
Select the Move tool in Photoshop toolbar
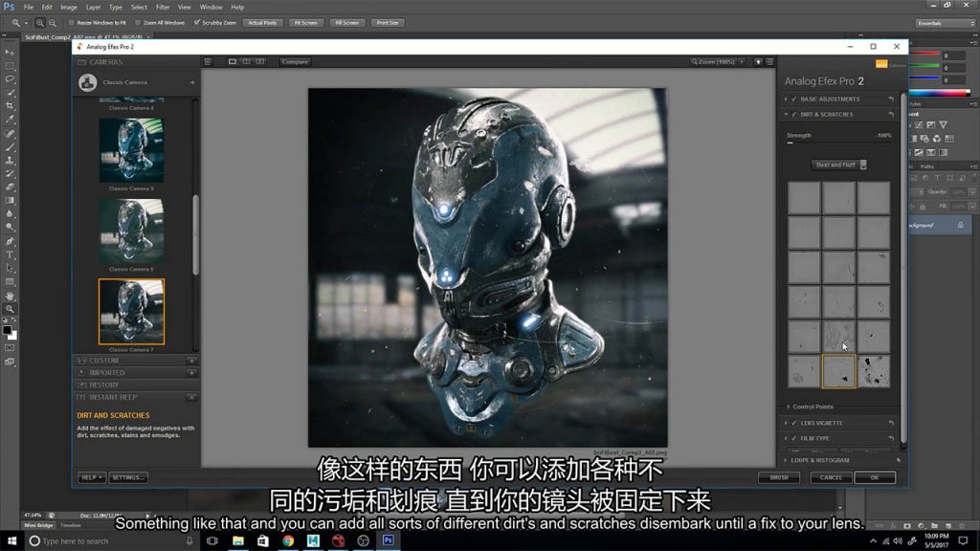10,52
